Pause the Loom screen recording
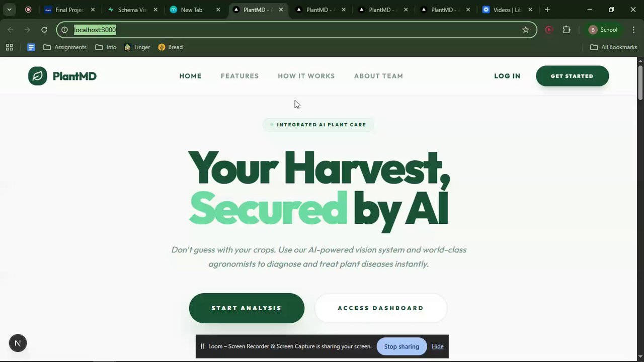644x362 pixels. [202, 346]
